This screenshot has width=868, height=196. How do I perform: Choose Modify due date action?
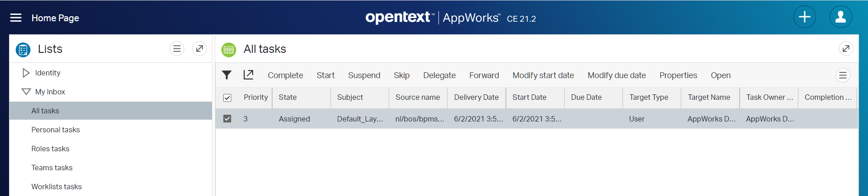616,75
